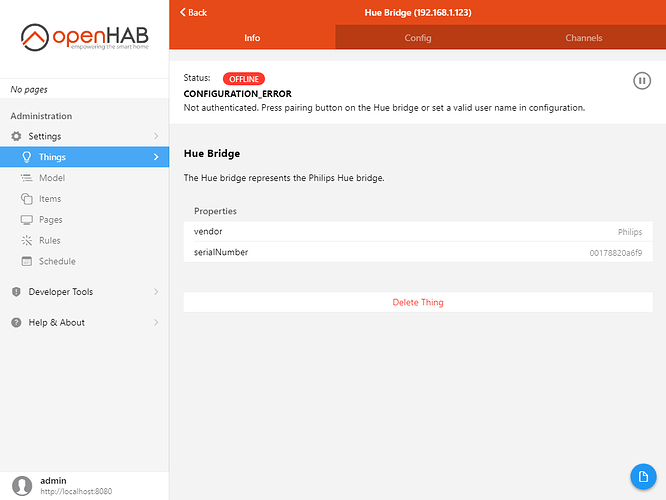Click the Rules wand icon

pos(27,241)
